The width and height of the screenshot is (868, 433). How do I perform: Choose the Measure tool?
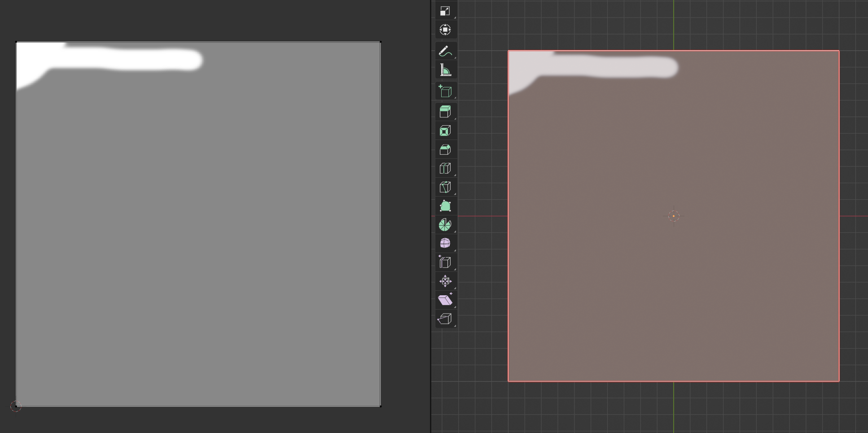(x=445, y=70)
